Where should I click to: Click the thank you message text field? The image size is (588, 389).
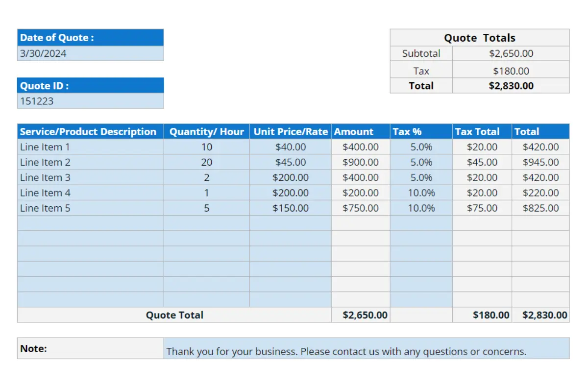point(346,351)
